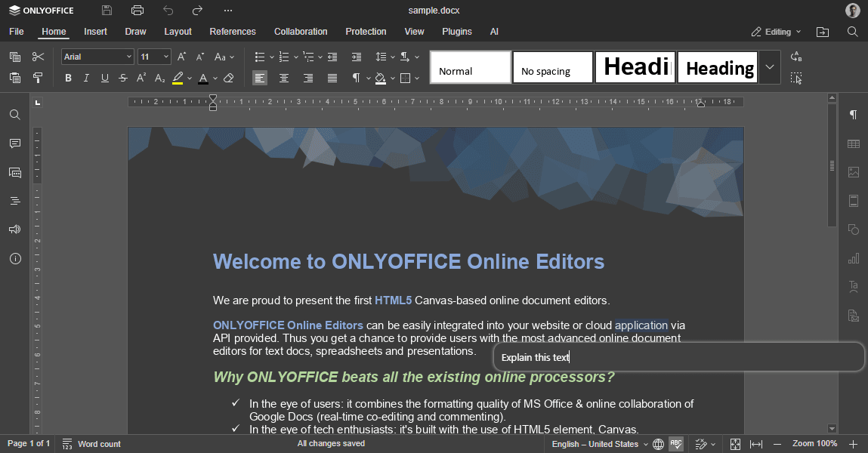Switch to the Insert tab
868x453 pixels.
tap(95, 32)
